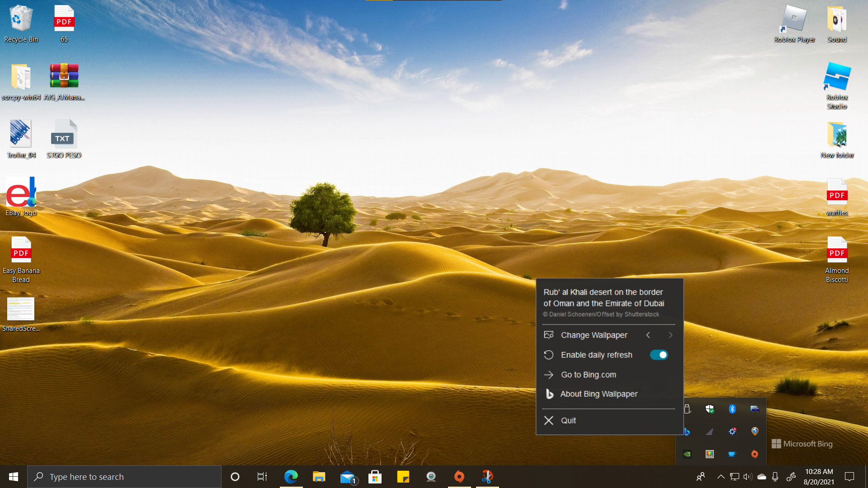Toggle the Enable daily refresh switch
This screenshot has height=488, width=868.
[x=659, y=355]
